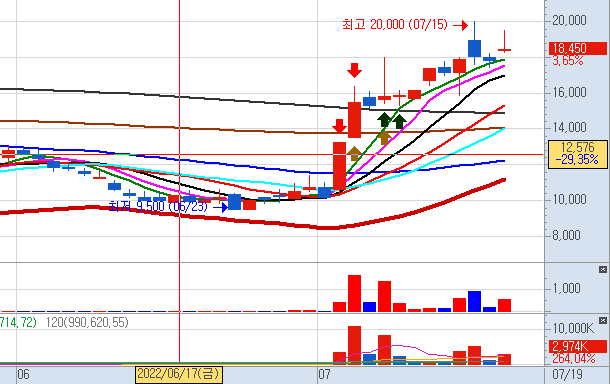Click the 264.04% volume ratio label
610x384 pixels.
(x=573, y=358)
